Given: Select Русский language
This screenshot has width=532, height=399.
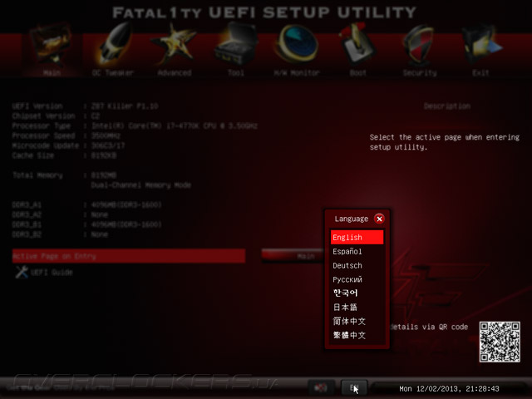Looking at the screenshot, I should click(x=357, y=279).
